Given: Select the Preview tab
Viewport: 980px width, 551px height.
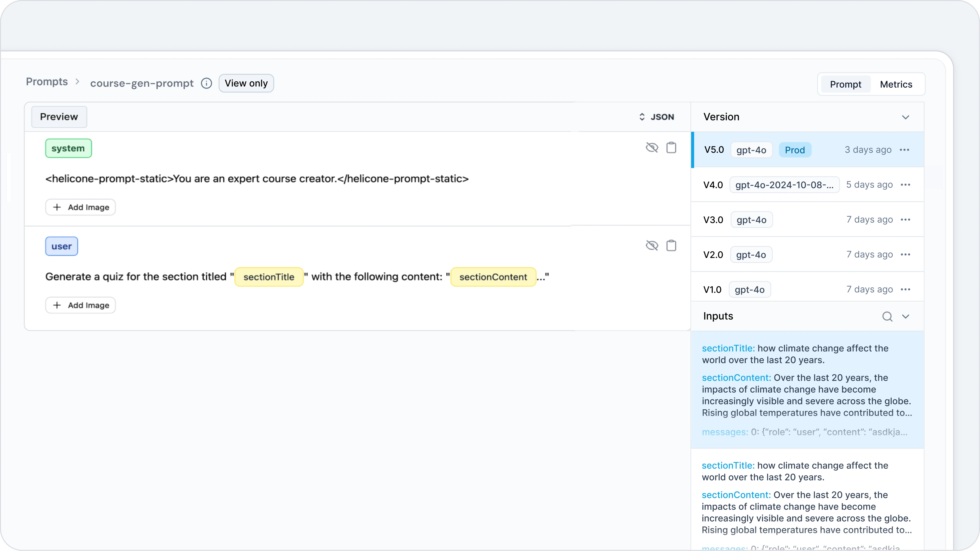Looking at the screenshot, I should point(59,116).
